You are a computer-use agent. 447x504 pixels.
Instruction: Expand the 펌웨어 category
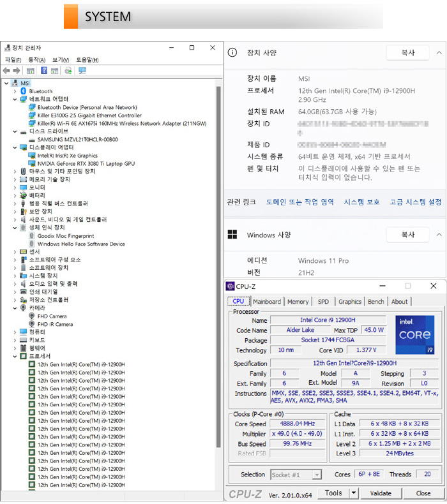click(x=15, y=348)
